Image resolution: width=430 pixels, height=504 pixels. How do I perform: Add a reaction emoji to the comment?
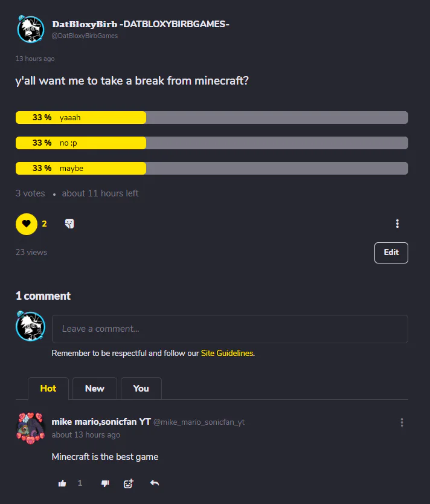click(x=129, y=483)
